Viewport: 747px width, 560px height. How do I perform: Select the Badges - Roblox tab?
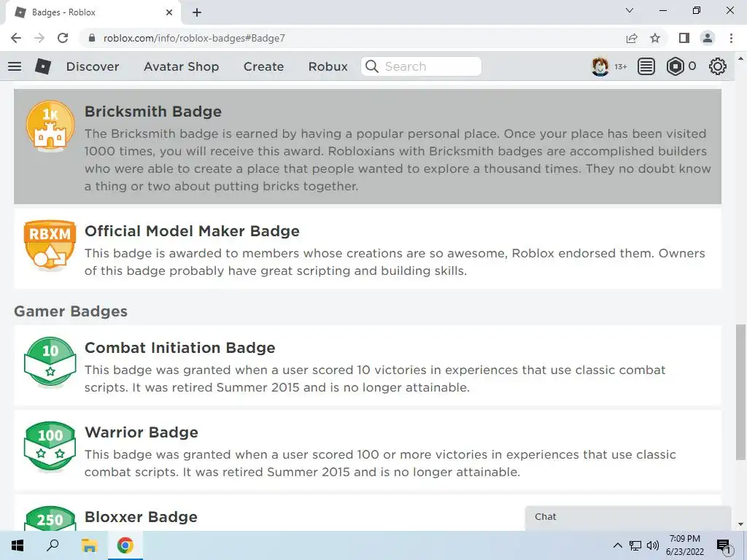coord(93,12)
